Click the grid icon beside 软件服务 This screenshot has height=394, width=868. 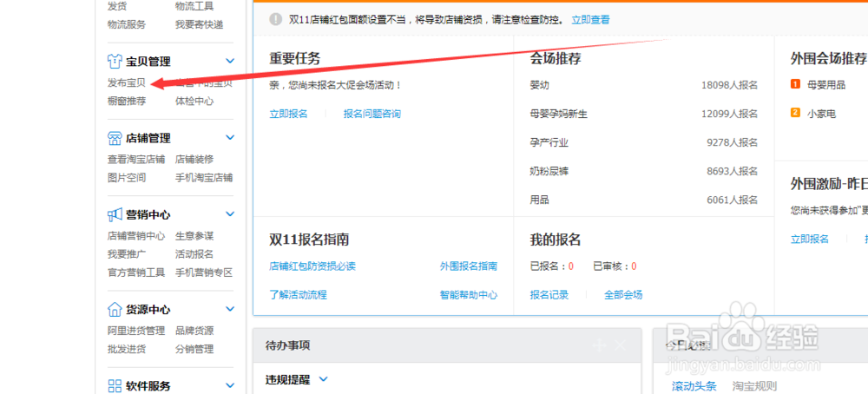[115, 385]
